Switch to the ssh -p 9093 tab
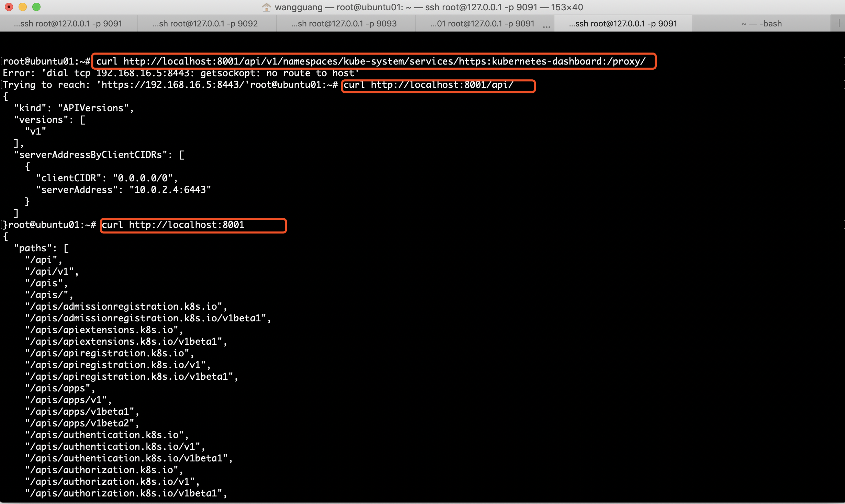Screen dimensions: 845x504 click(x=346, y=23)
